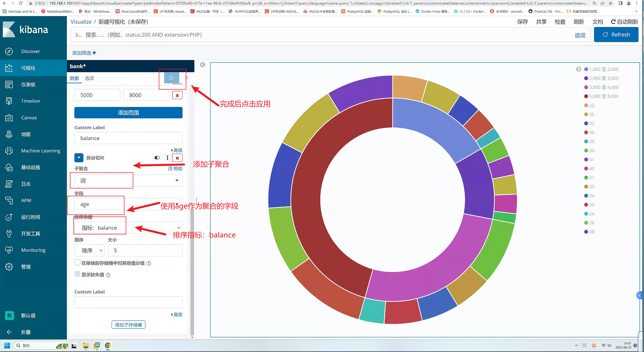Open the APM sidebar icon
The width and height of the screenshot is (644, 352).
[x=9, y=200]
